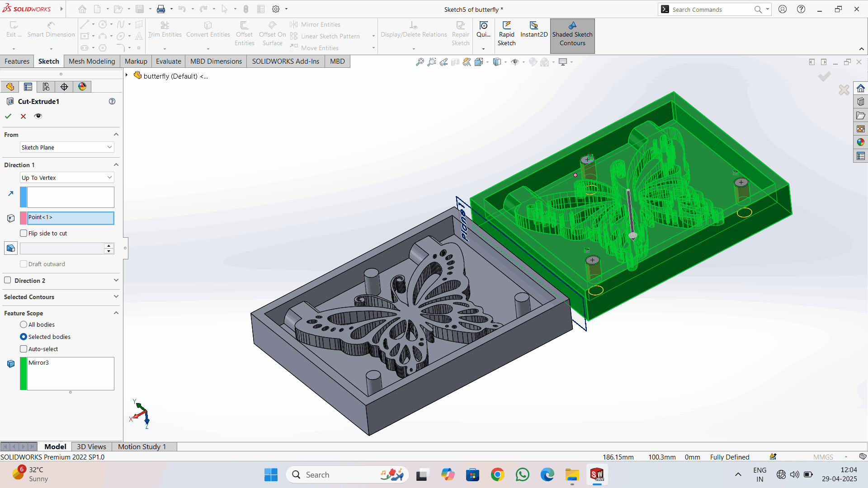Screen dimensions: 868x488
Task: Click the Zoom to Fit icon
Action: (x=420, y=62)
